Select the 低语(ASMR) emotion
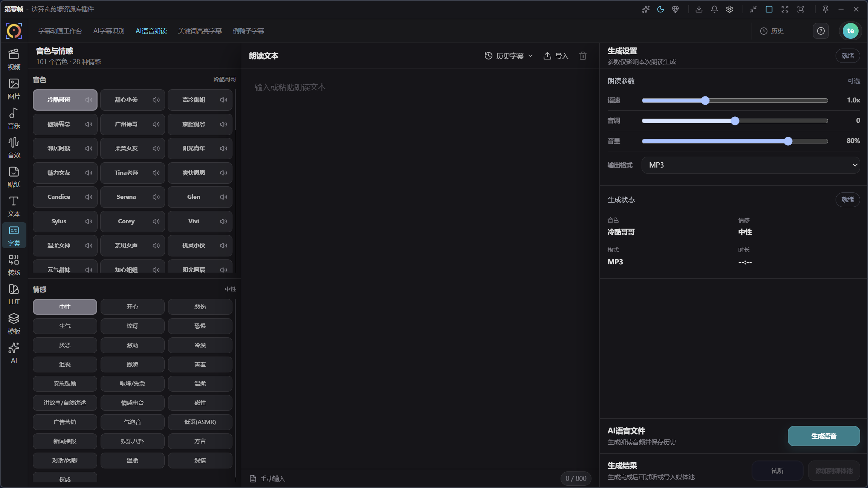 pyautogui.click(x=200, y=422)
